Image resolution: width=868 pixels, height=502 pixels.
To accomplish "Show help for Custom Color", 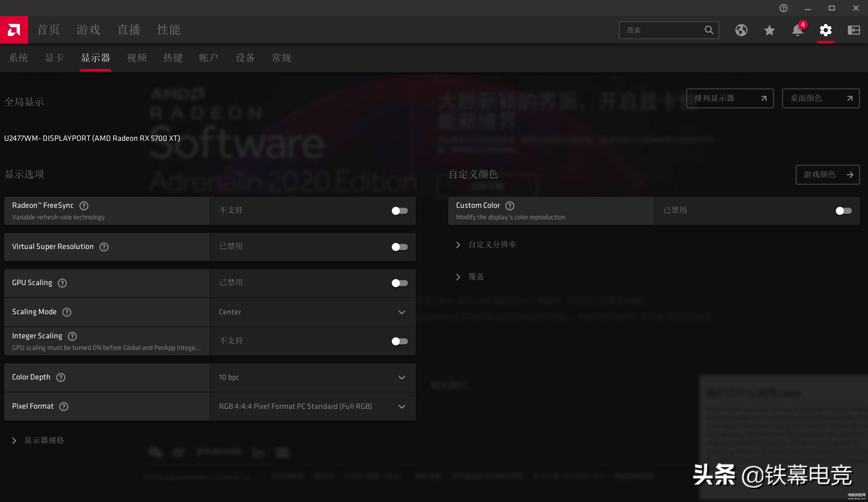I will [x=509, y=206].
